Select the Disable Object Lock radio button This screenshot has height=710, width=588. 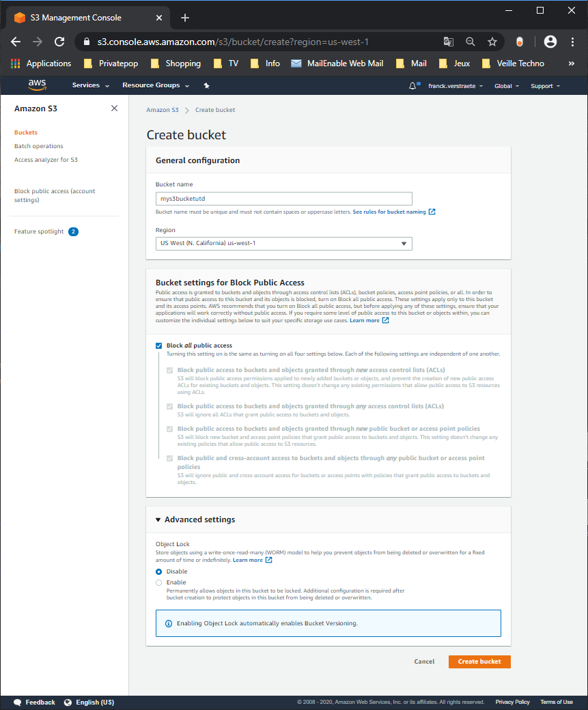pyautogui.click(x=158, y=572)
